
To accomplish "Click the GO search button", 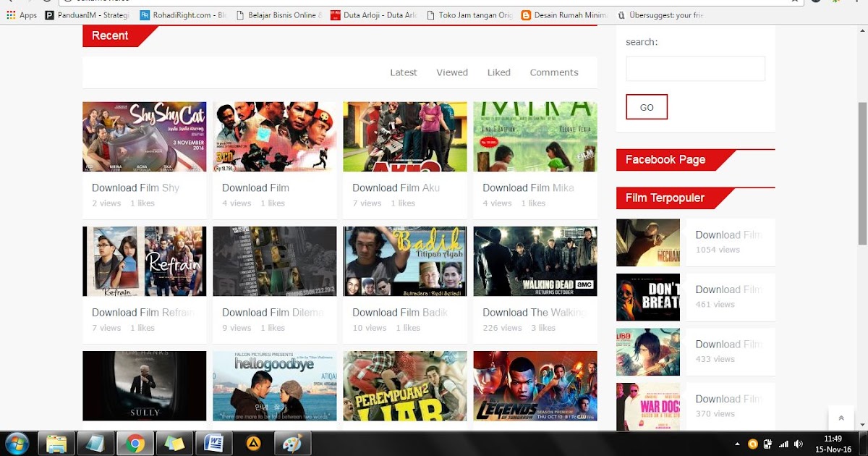I will coord(647,107).
